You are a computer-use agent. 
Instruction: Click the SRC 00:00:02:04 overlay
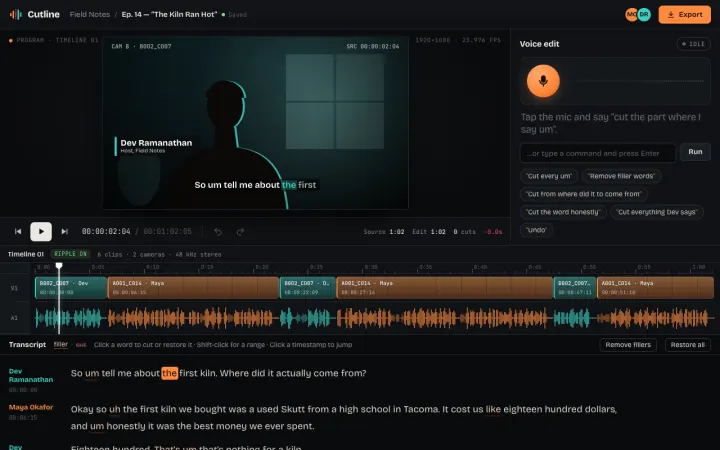tap(372, 46)
